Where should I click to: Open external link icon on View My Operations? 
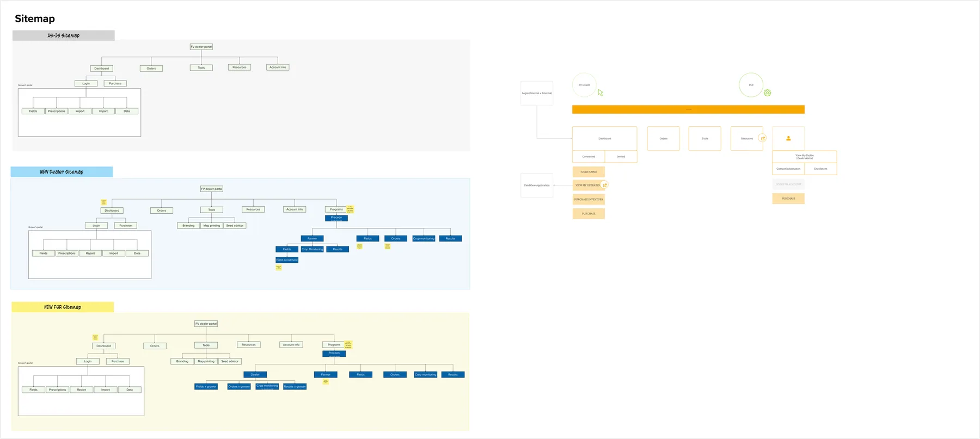point(604,185)
